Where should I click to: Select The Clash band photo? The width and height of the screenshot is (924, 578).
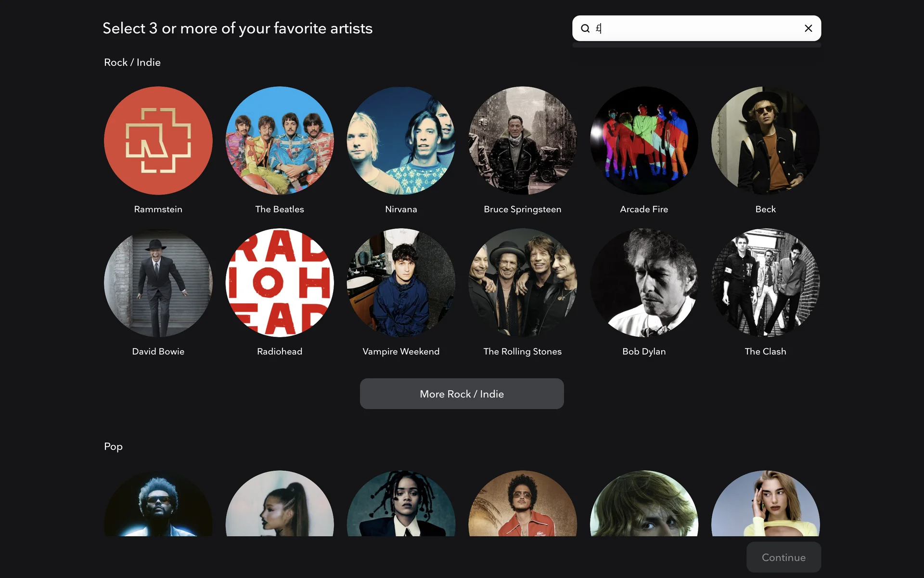(x=765, y=283)
